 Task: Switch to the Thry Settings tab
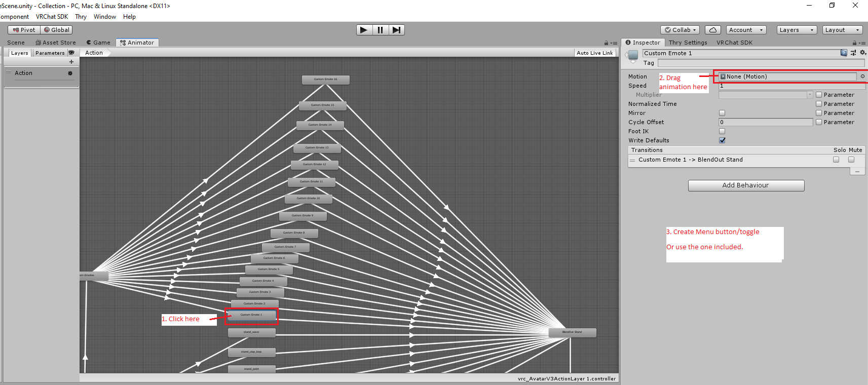tap(688, 43)
